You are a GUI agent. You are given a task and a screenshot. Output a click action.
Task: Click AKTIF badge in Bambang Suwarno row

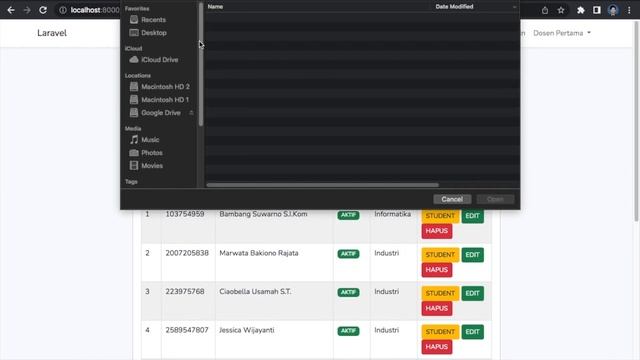click(x=348, y=215)
